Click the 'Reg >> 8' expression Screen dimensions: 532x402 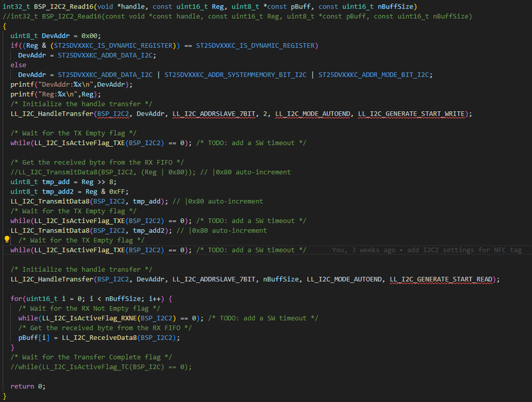(99, 182)
